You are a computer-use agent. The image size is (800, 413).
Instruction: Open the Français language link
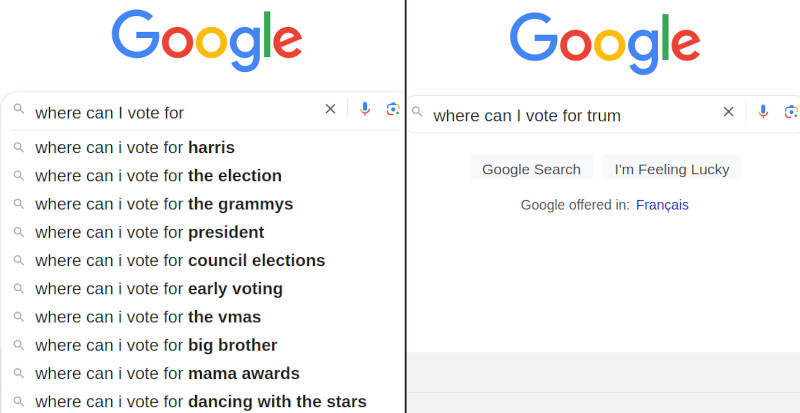[662, 205]
